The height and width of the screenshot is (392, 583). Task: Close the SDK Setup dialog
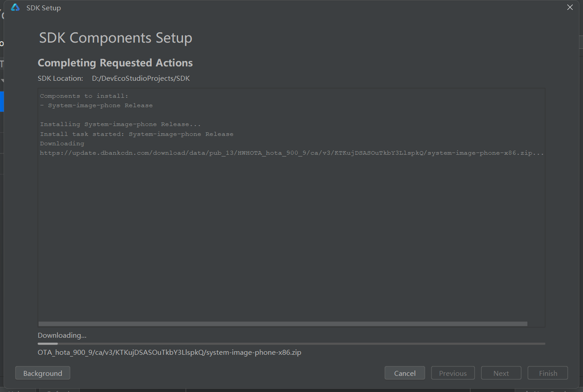tap(570, 8)
